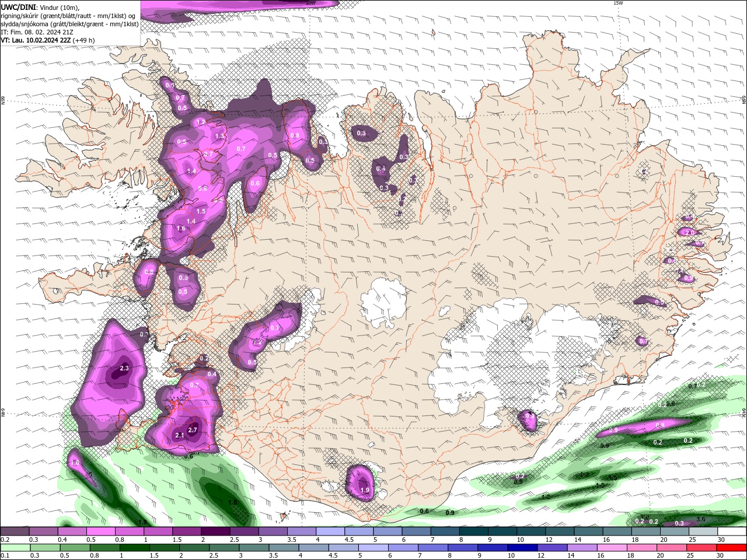
Task: Pick the bottom row green swatch between 0.5 and 0.8
Action: (x=75, y=548)
